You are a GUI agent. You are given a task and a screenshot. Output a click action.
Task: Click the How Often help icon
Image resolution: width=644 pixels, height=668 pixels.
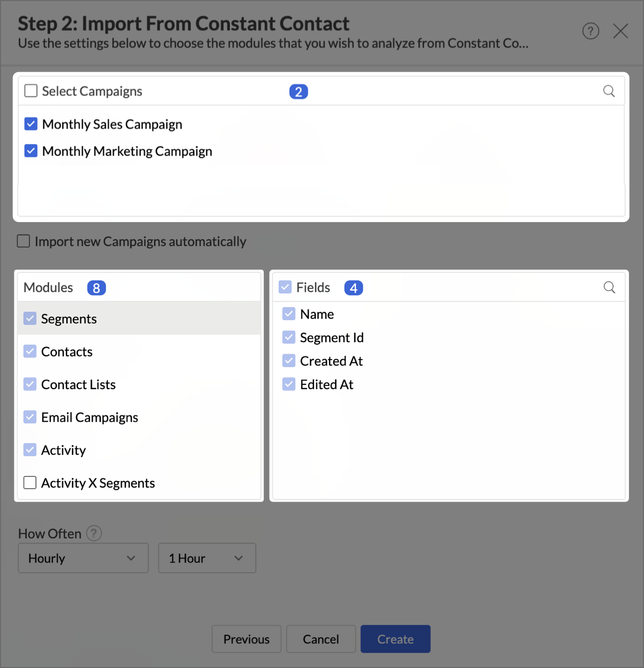[x=94, y=534]
